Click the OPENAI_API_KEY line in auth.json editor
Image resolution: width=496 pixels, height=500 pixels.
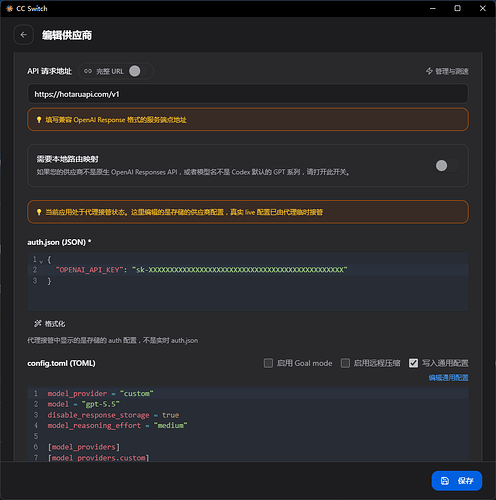(x=248, y=270)
